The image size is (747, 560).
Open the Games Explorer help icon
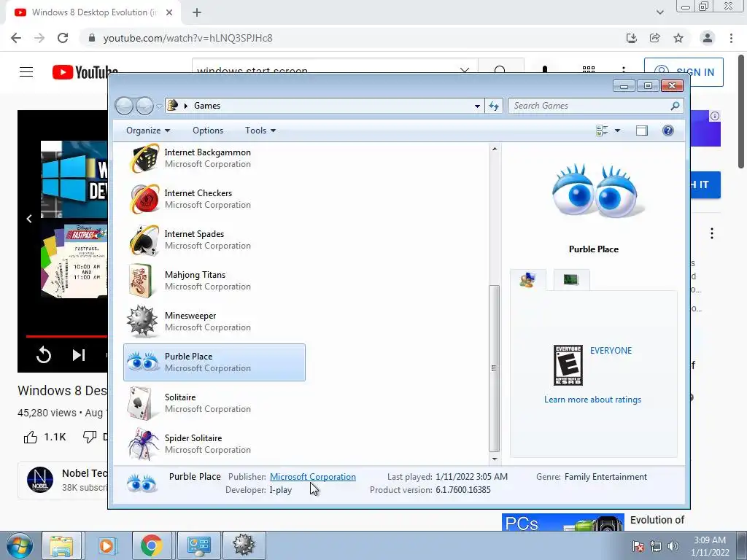point(668,131)
